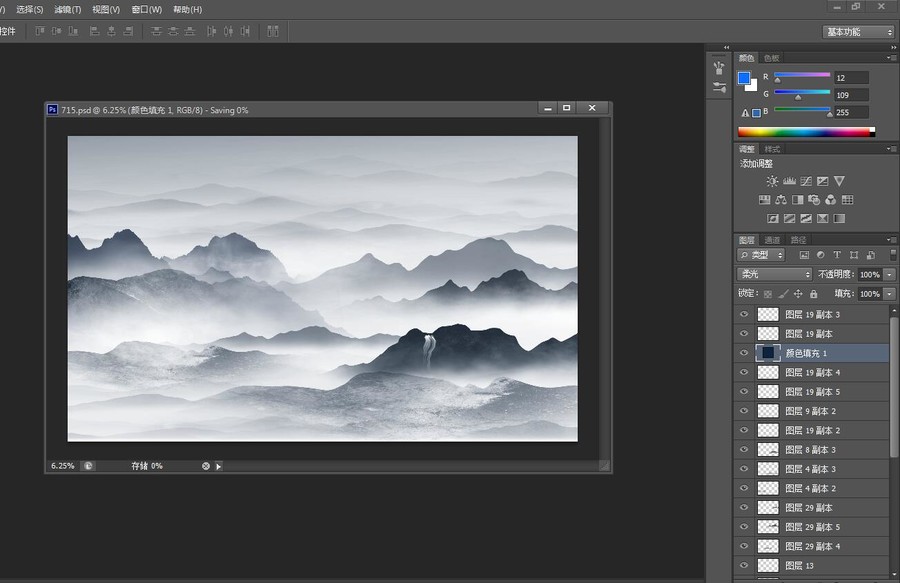
Task: Open the 柔光 blend mode dropdown
Action: 774,274
